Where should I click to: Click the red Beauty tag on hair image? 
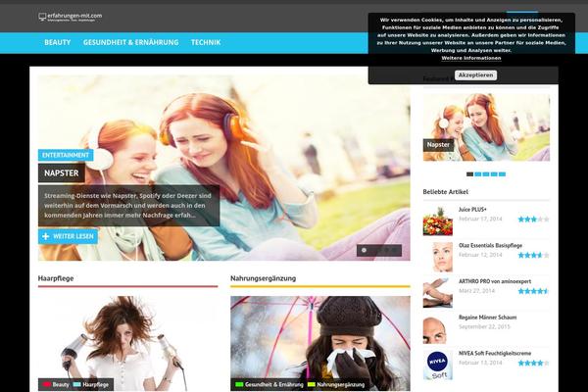coord(57,385)
